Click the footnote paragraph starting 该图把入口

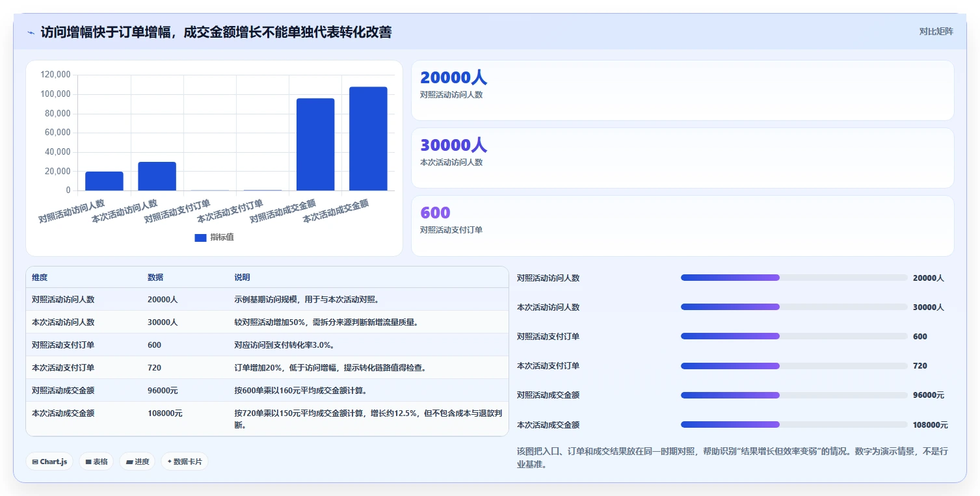coord(732,458)
